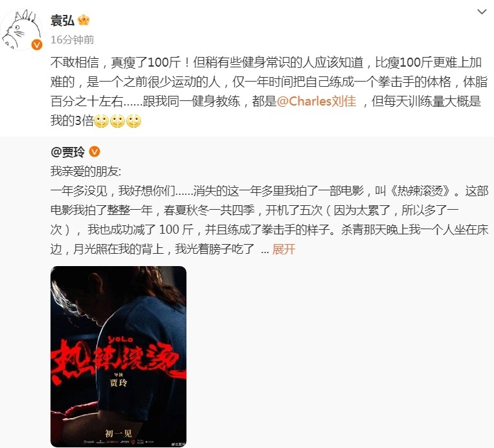Click the middle smiley emoji in post
Image resolution: width=494 pixels, height=448 pixels.
click(117, 121)
